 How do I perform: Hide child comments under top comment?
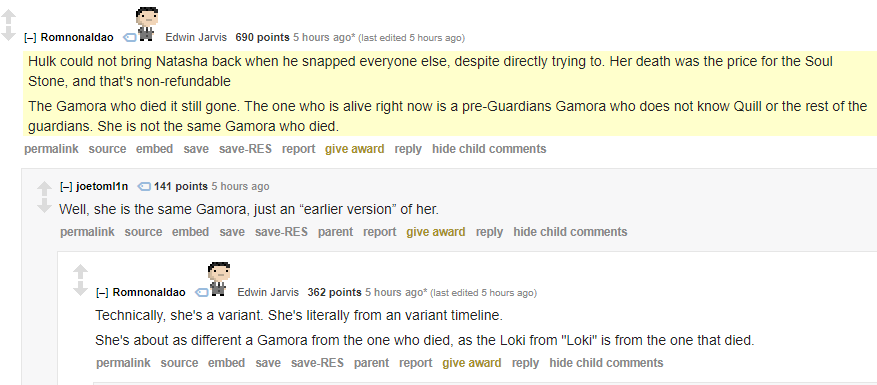(x=489, y=149)
